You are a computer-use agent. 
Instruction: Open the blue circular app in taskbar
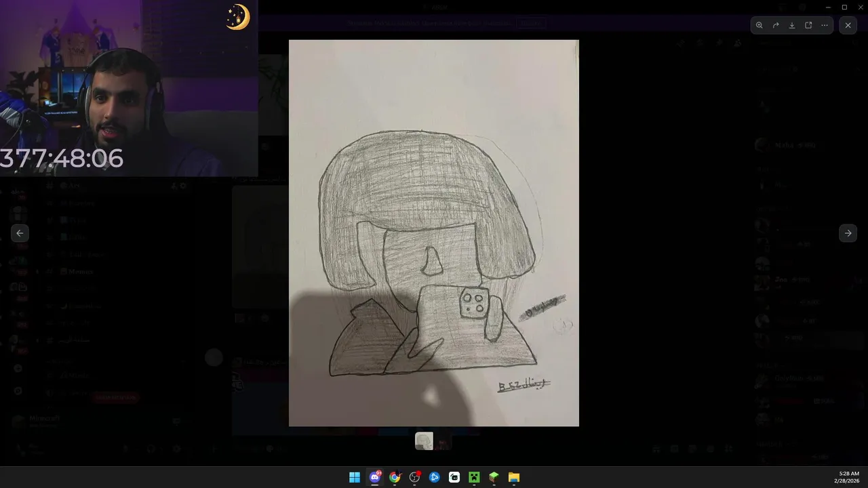(x=435, y=477)
